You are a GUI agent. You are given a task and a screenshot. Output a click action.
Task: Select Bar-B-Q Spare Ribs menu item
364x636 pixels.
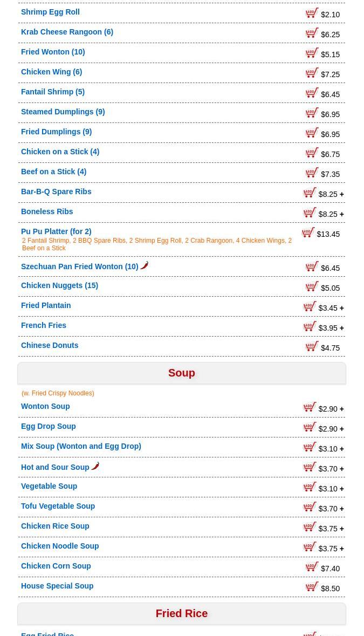(56, 192)
